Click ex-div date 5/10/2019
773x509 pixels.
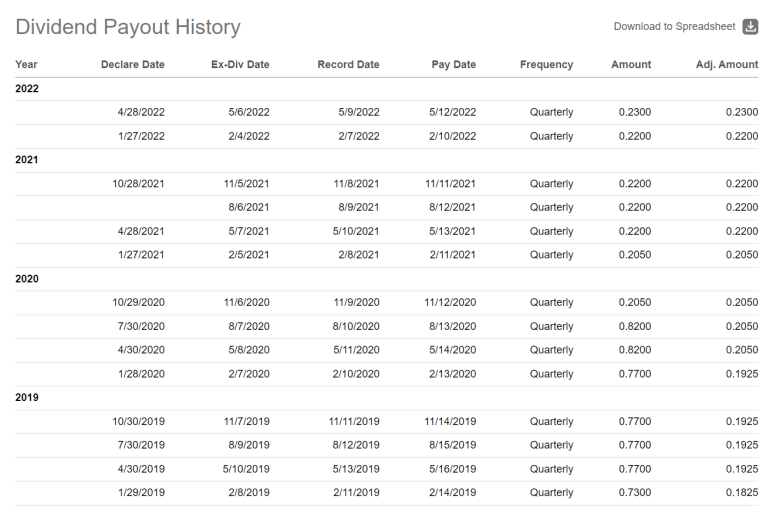point(246,469)
